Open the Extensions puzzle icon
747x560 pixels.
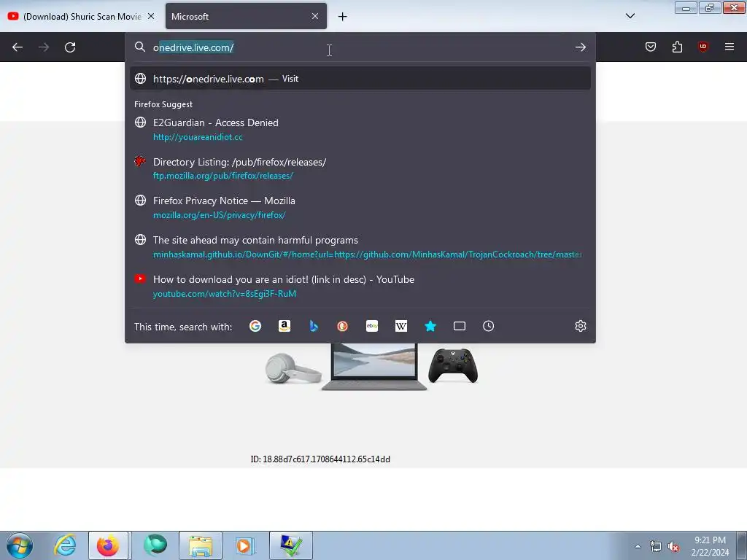[x=677, y=47]
